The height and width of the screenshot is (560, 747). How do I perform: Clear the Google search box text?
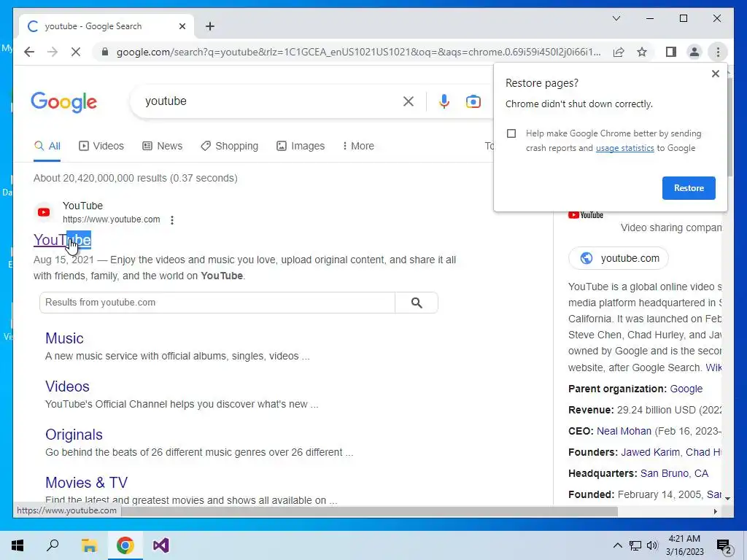click(x=409, y=101)
